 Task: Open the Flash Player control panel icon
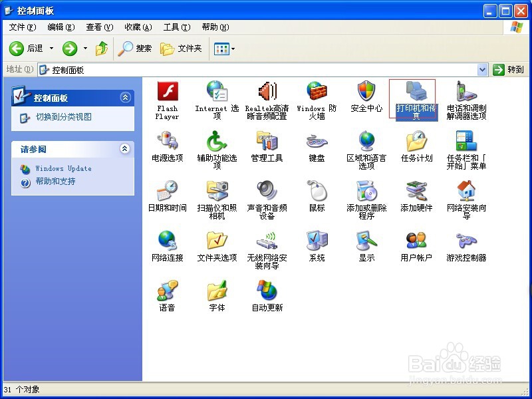(x=168, y=92)
